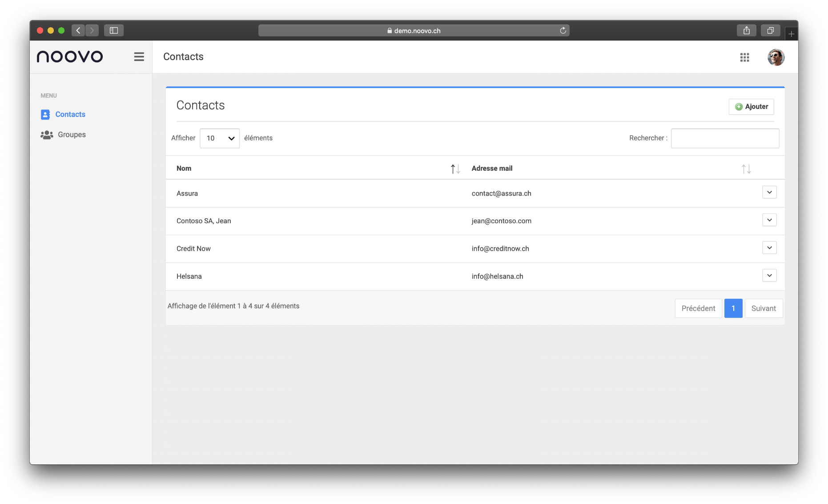Select Groupes in the sidebar menu
Image resolution: width=828 pixels, height=504 pixels.
pos(71,135)
